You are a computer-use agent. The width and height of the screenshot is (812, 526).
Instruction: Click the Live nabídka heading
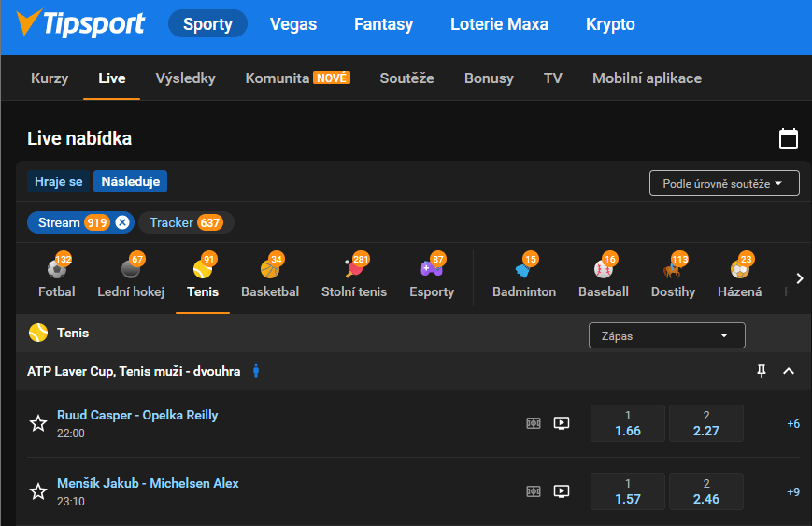pyautogui.click(x=79, y=138)
